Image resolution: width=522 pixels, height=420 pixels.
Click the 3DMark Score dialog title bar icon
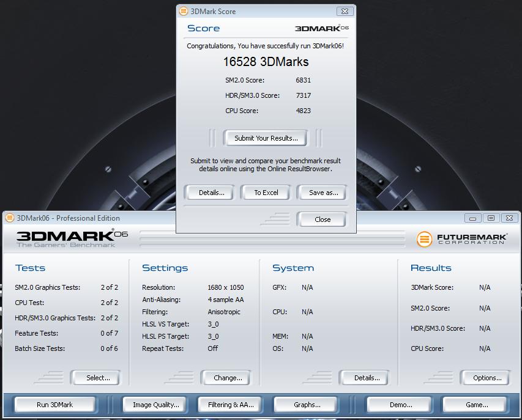tap(184, 11)
